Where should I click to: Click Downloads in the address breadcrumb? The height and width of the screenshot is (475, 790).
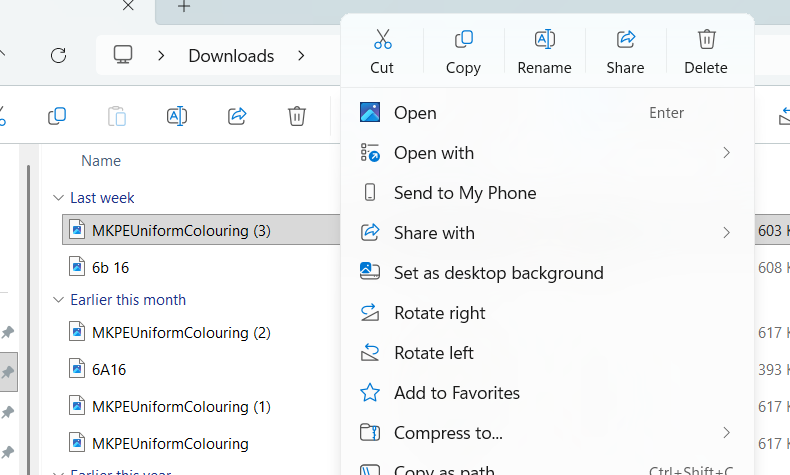(231, 56)
